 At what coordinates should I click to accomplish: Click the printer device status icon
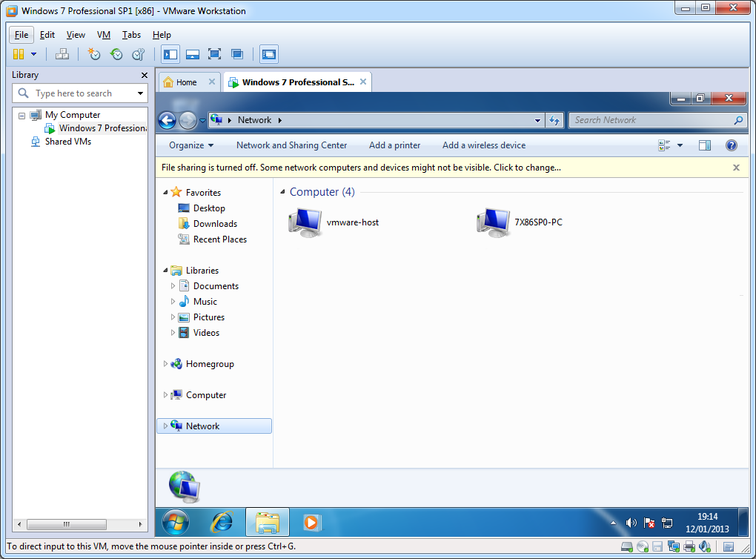(689, 547)
